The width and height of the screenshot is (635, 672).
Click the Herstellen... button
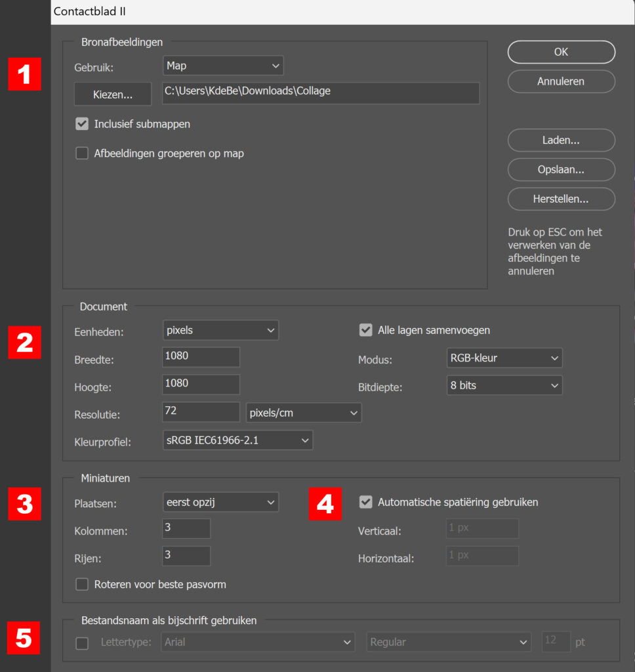pos(561,199)
